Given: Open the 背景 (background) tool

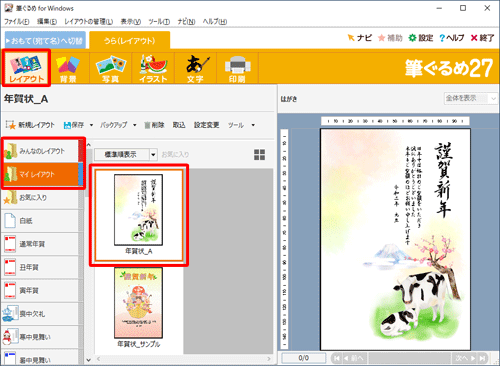Looking at the screenshot, I should (x=68, y=68).
